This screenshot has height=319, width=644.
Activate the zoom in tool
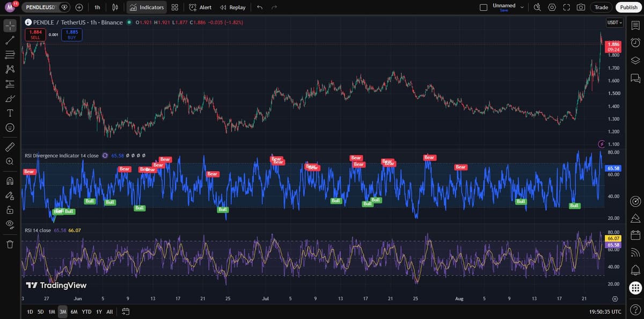[10, 161]
